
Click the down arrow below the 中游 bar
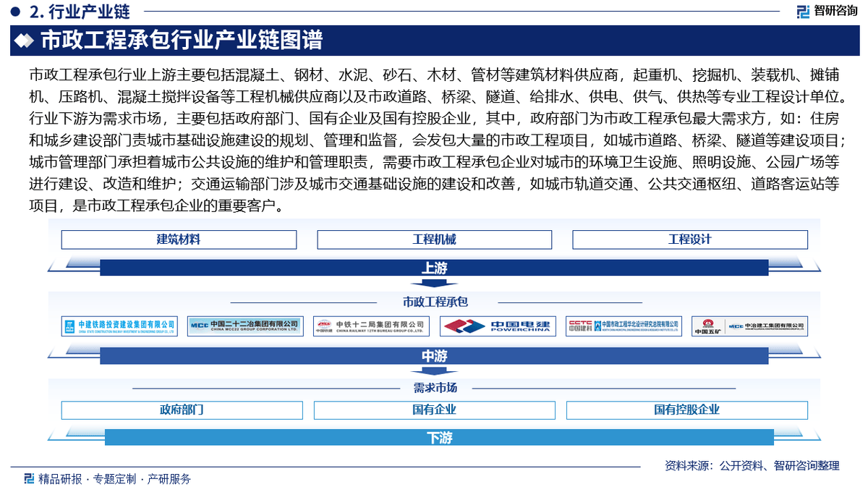[434, 370]
